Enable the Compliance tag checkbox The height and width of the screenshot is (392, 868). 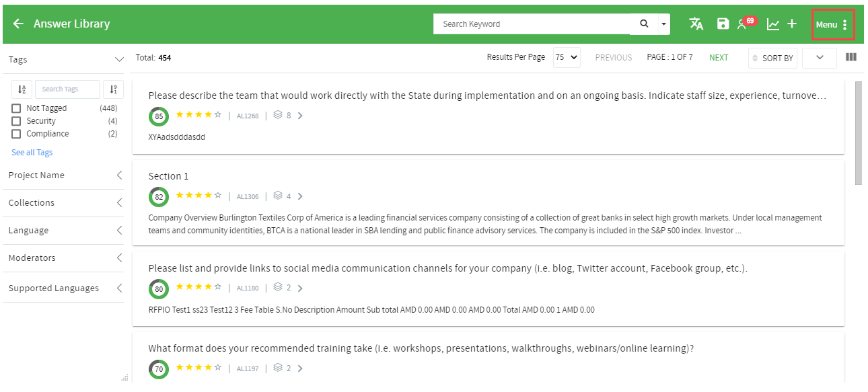(16, 134)
